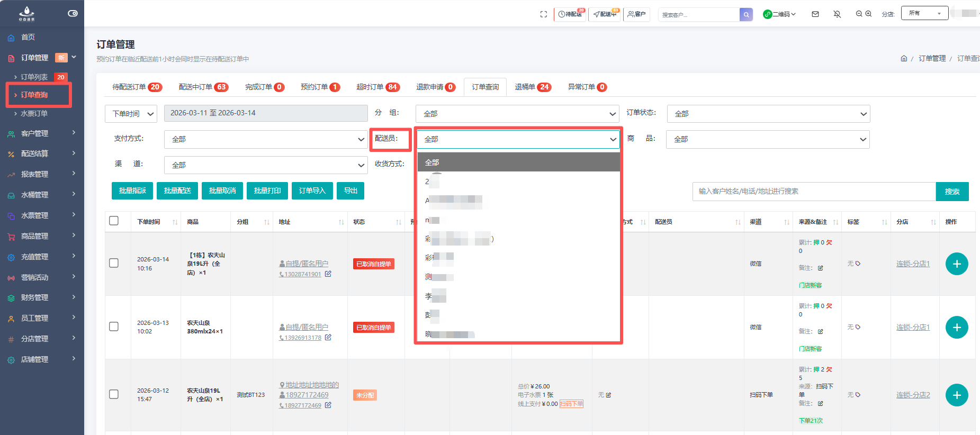
Task: Open 水票订单 in the sidebar
Action: 34,113
